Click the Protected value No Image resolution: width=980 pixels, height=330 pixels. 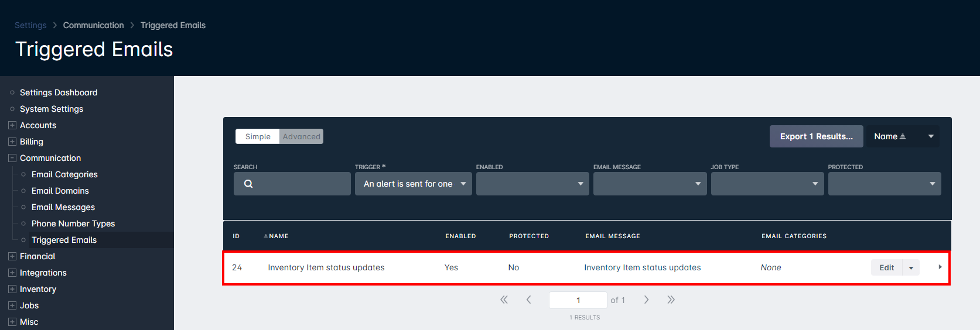pyautogui.click(x=514, y=267)
